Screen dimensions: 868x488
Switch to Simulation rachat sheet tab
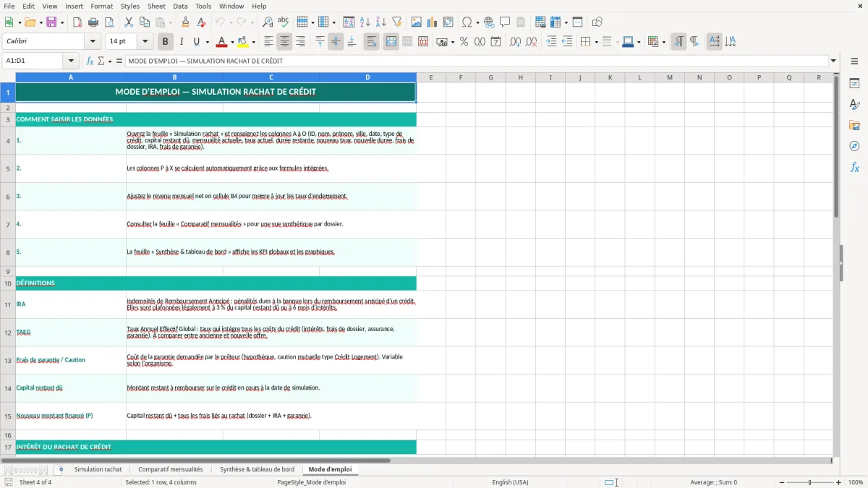[98, 470]
